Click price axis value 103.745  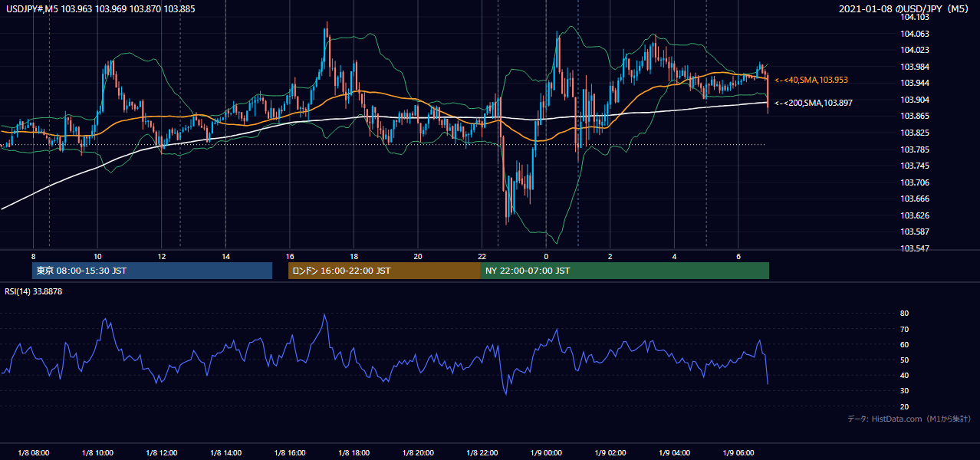pyautogui.click(x=914, y=166)
